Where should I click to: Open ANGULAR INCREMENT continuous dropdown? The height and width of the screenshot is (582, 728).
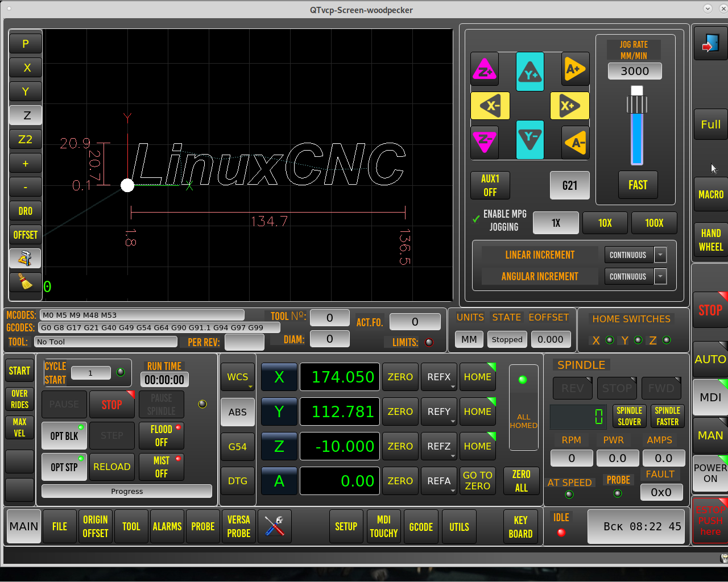click(635, 276)
